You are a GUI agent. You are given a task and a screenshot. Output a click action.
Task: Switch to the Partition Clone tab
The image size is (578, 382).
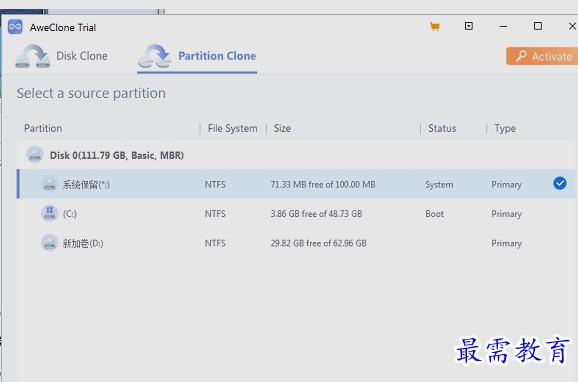197,57
